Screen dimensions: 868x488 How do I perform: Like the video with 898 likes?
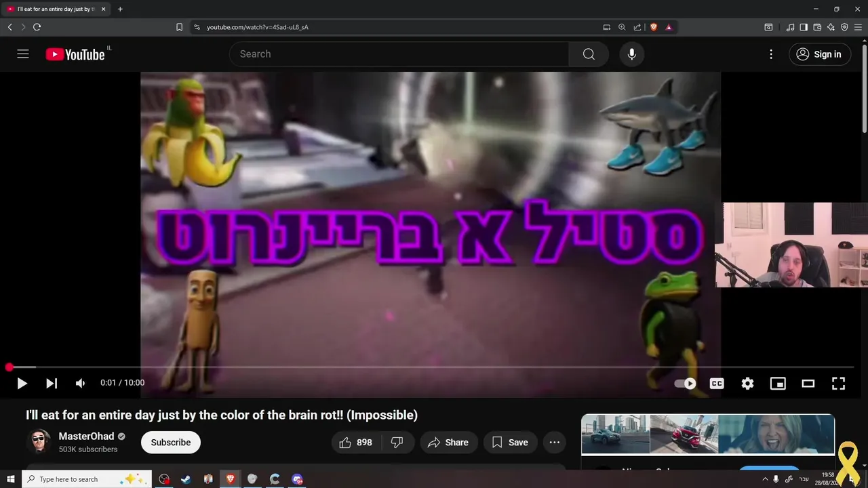(x=357, y=443)
